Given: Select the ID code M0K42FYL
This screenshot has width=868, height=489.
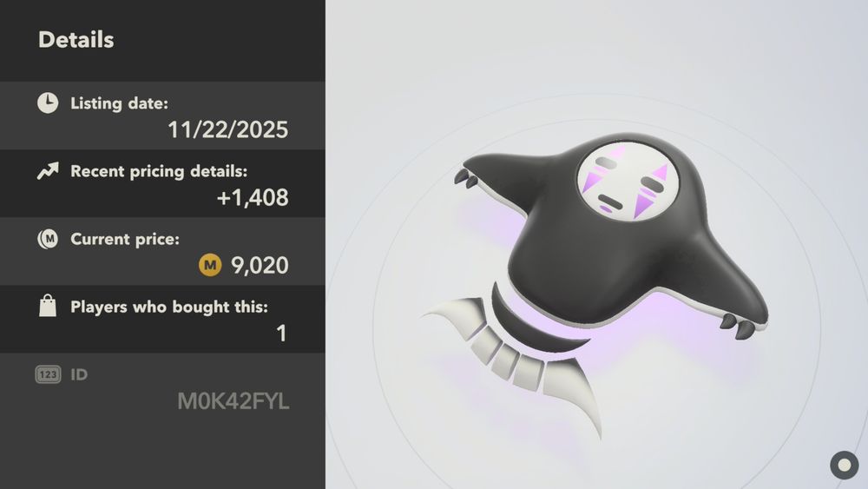Looking at the screenshot, I should 233,401.
